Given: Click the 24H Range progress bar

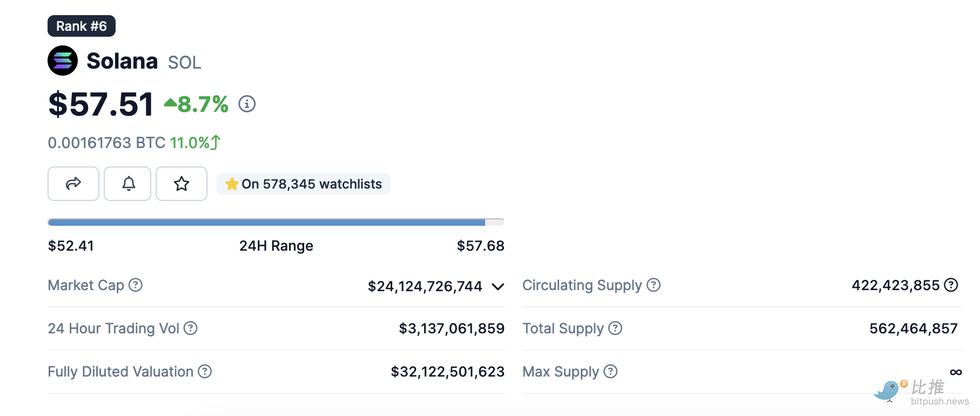Looking at the screenshot, I should coord(276,222).
